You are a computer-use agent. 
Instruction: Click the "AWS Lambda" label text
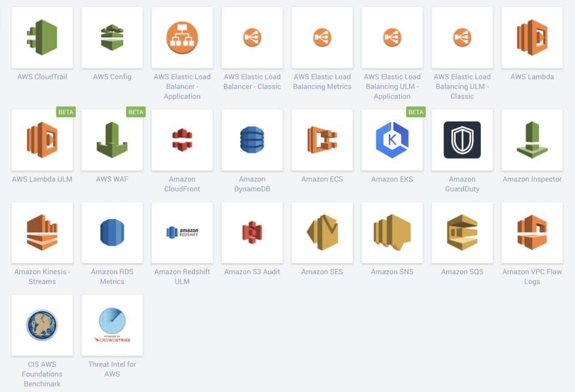pos(532,77)
